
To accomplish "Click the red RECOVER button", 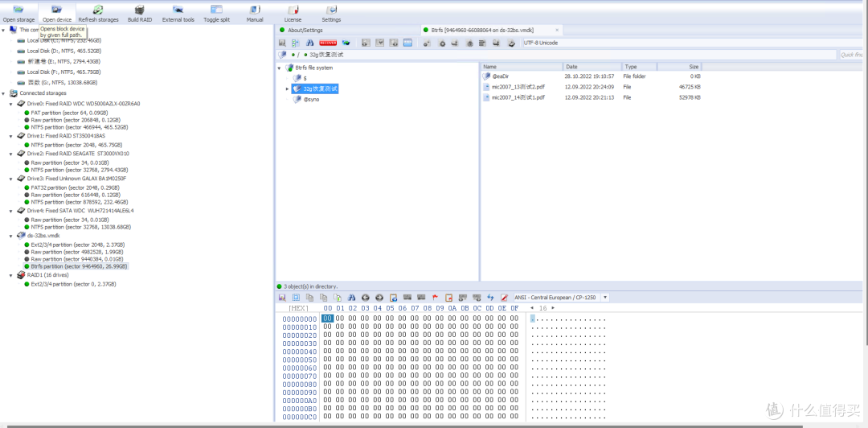I will point(328,43).
